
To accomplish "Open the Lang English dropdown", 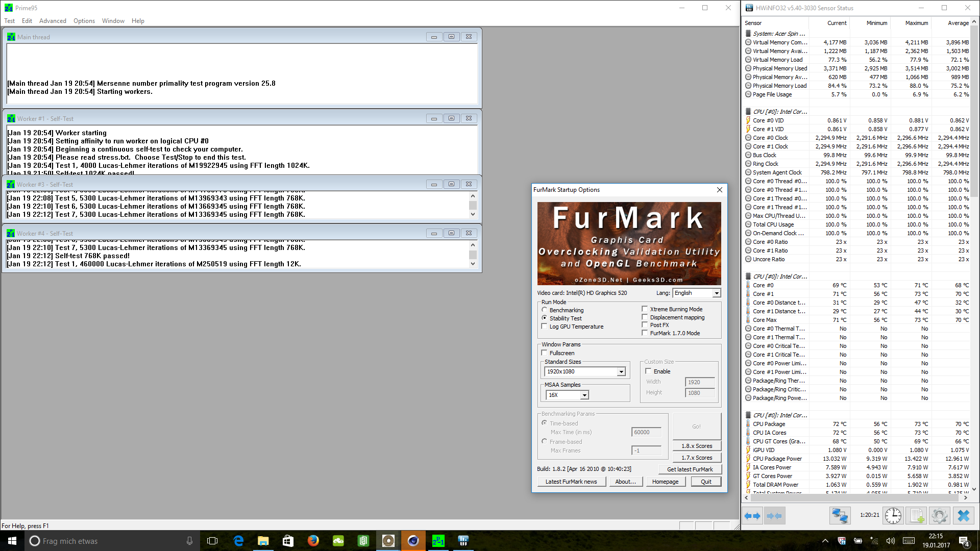I will (717, 293).
